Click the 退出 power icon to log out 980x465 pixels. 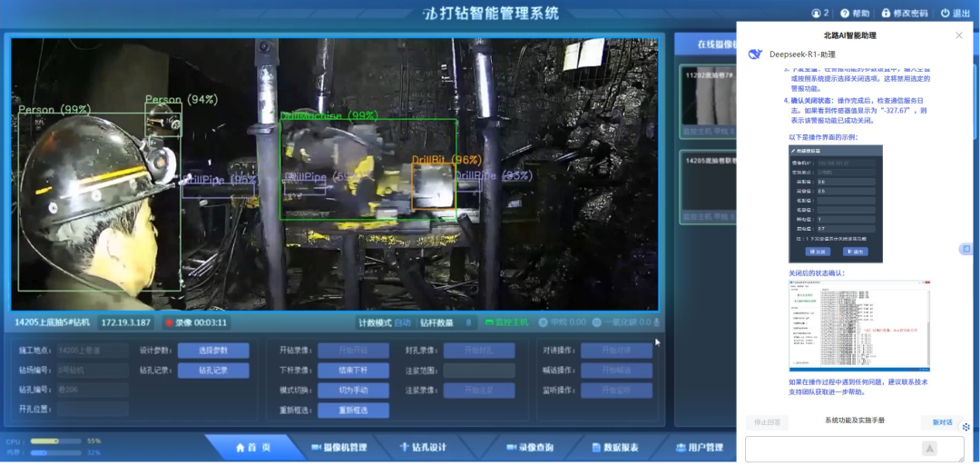point(945,14)
